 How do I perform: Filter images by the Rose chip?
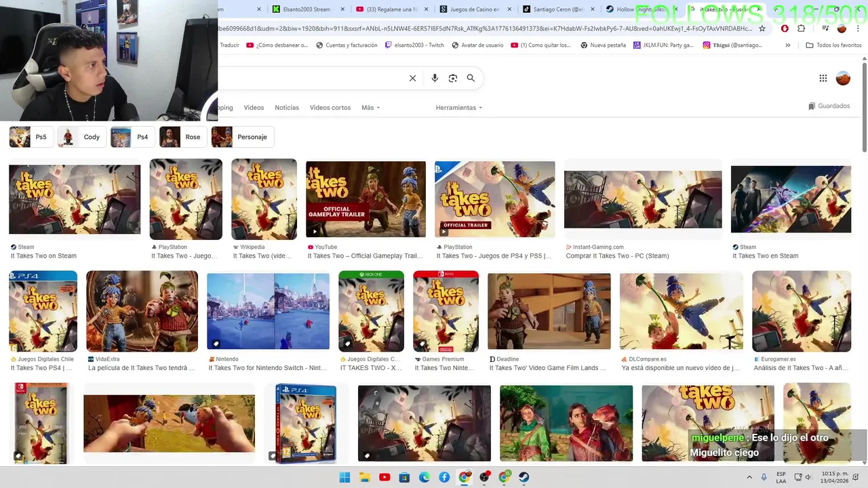183,137
